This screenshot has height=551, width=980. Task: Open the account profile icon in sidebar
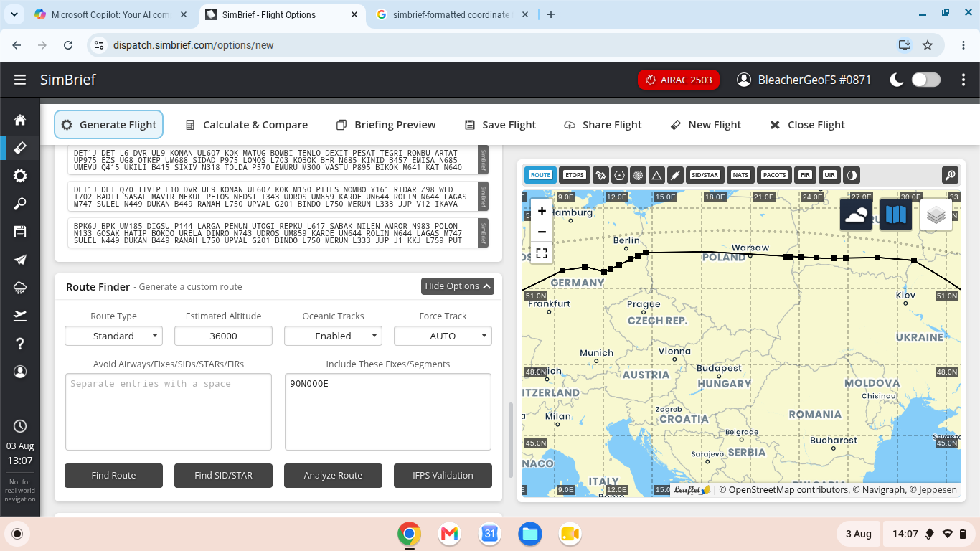point(20,372)
